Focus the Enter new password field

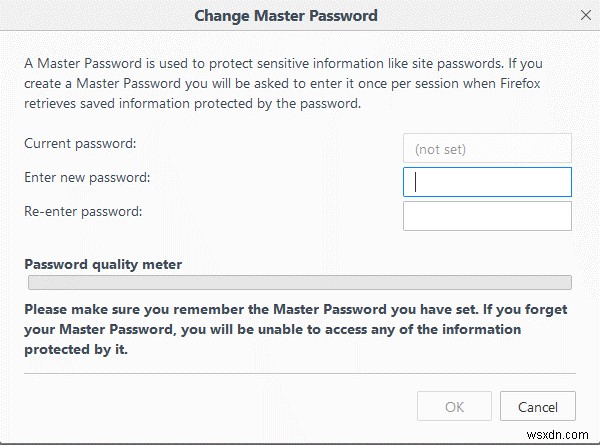point(487,182)
